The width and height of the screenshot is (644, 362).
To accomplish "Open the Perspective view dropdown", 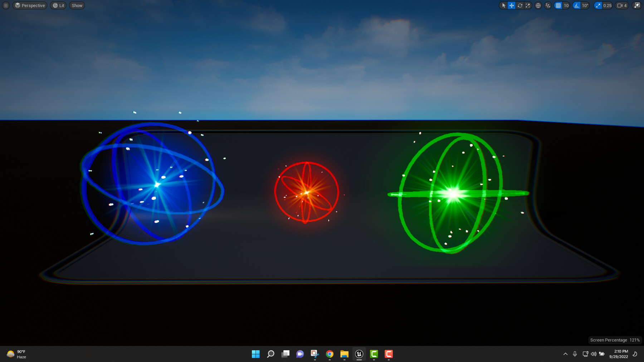I will (30, 5).
